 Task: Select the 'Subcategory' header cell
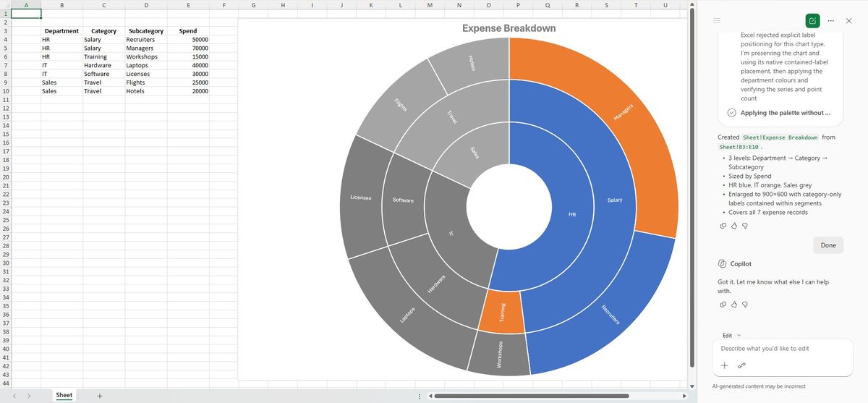tap(146, 31)
